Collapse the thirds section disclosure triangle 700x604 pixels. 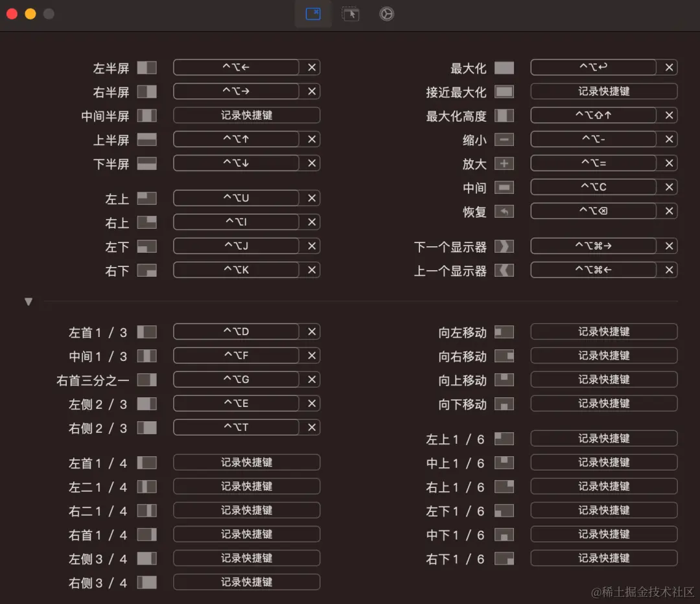29,301
